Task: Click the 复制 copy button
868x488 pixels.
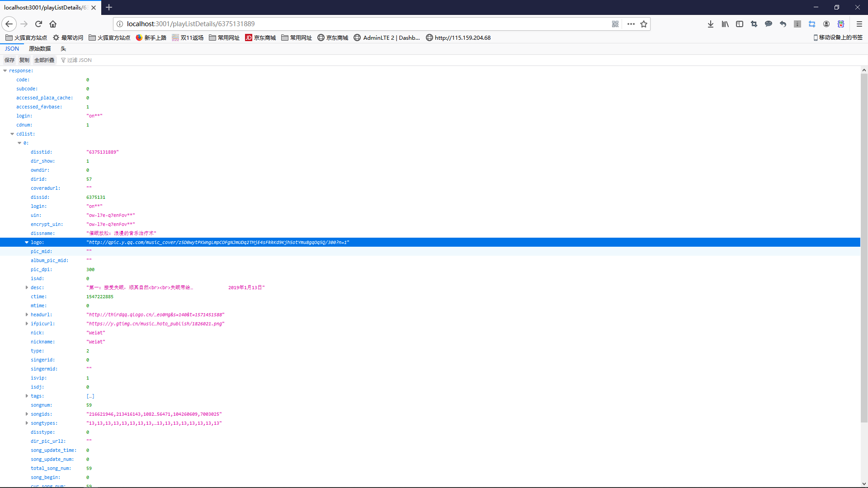Action: coord(24,60)
